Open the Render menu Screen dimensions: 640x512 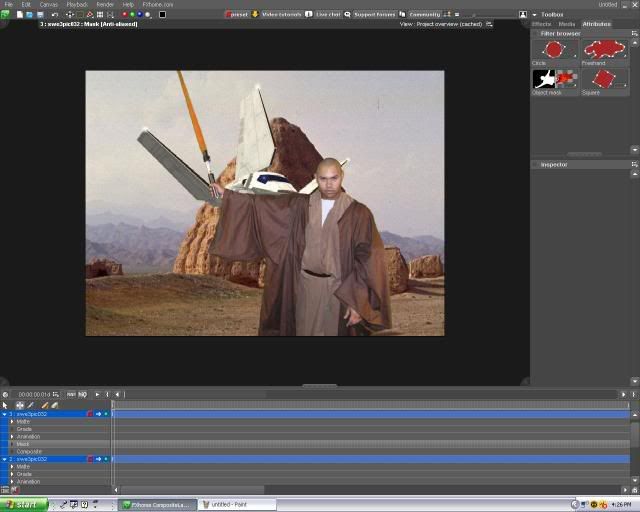105,4
